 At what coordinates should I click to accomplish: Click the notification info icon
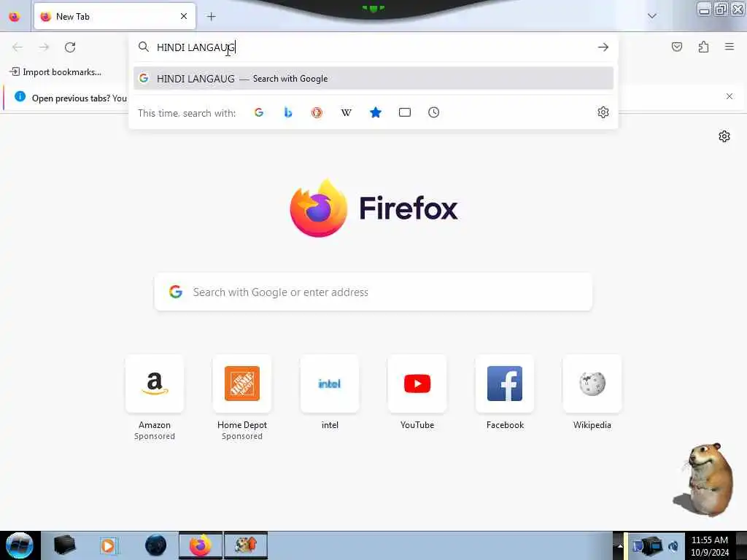tap(20, 96)
